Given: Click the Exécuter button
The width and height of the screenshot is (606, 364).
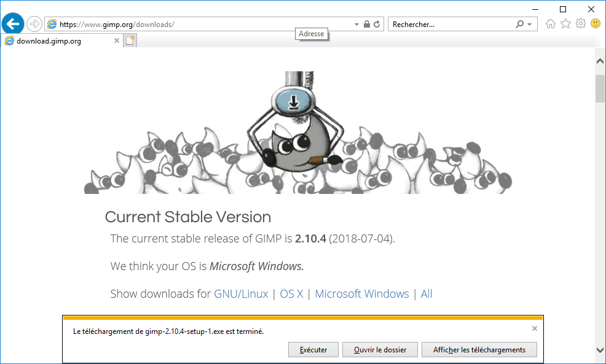Looking at the screenshot, I should 313,350.
